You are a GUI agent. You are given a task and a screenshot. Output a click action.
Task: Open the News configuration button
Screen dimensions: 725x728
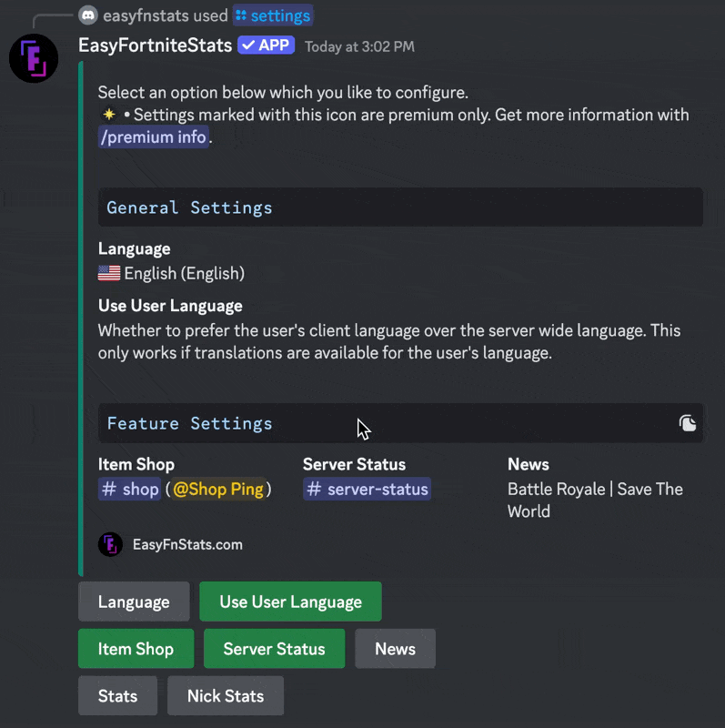tap(395, 649)
